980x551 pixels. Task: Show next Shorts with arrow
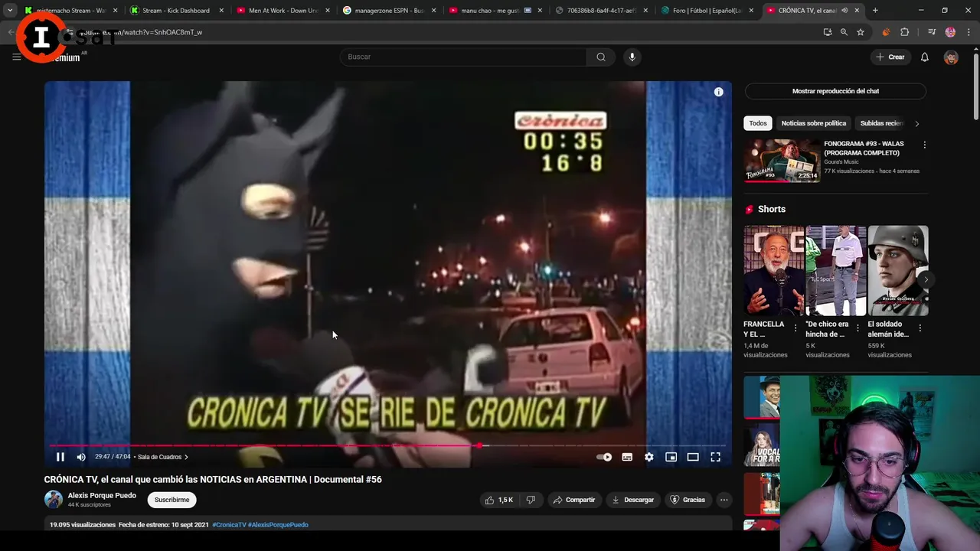tap(926, 279)
